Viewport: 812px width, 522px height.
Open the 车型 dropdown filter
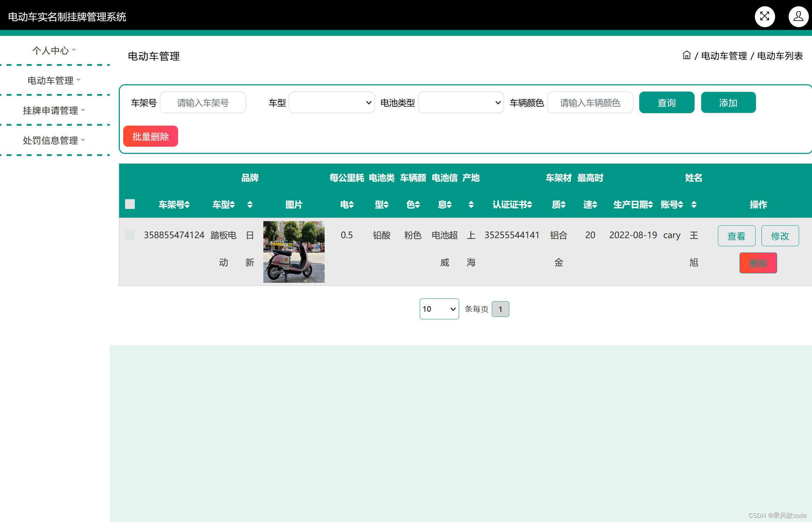[x=331, y=102]
